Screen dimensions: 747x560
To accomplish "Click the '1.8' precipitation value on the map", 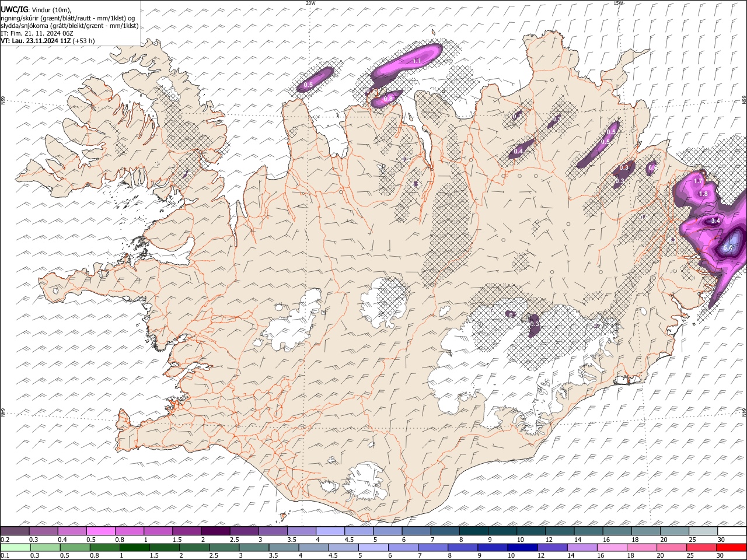I will point(703,194).
